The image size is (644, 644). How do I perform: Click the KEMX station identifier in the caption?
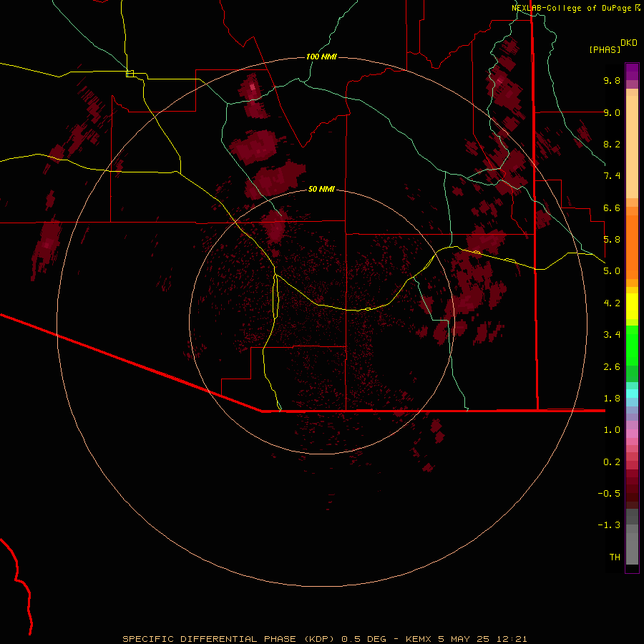(418, 639)
